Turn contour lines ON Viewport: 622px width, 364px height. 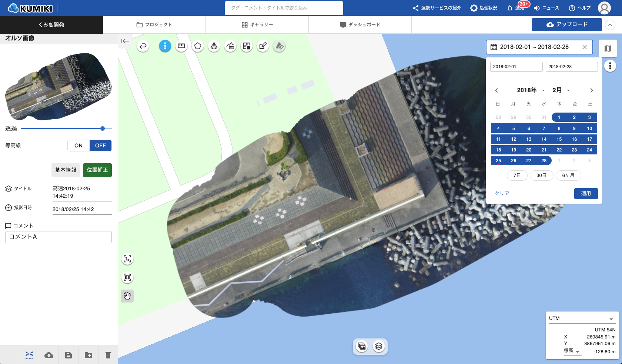click(78, 146)
